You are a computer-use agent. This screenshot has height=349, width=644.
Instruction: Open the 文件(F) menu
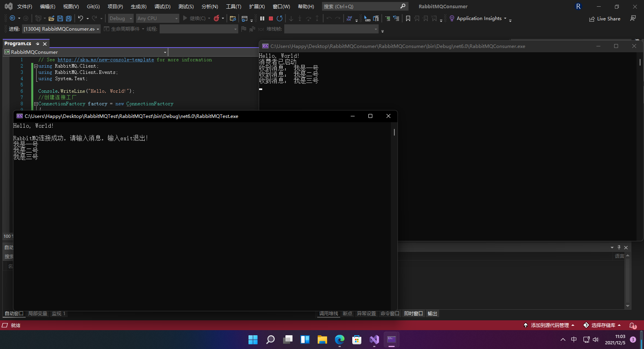point(24,7)
